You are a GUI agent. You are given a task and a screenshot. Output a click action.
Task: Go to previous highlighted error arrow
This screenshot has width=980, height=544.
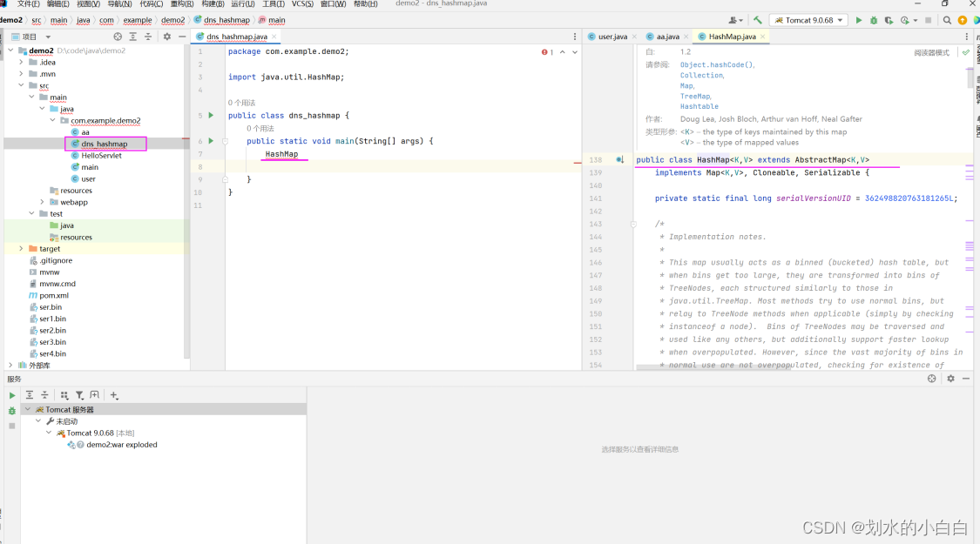(563, 52)
